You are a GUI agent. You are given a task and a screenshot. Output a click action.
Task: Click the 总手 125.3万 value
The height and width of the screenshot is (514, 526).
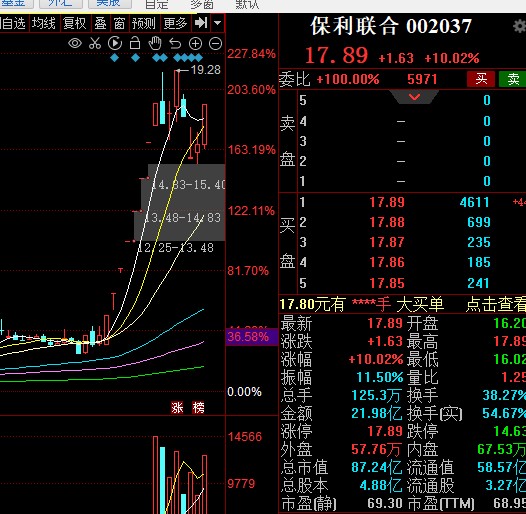tap(376, 395)
